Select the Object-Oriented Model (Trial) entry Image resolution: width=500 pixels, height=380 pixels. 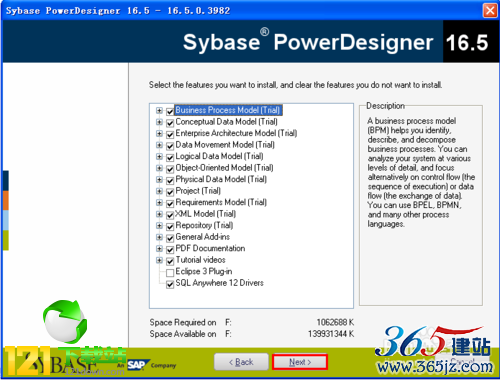click(x=224, y=168)
